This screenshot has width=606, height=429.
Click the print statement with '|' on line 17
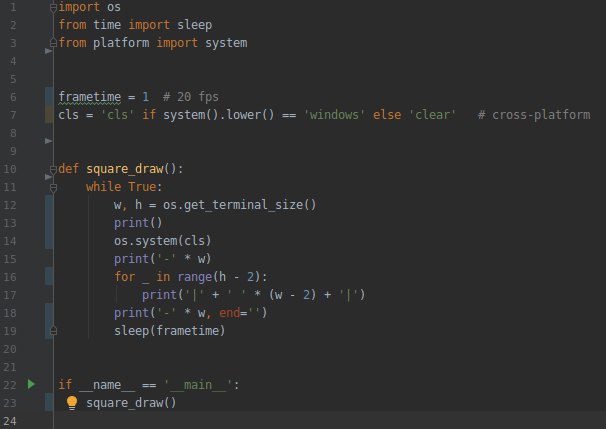coord(254,295)
